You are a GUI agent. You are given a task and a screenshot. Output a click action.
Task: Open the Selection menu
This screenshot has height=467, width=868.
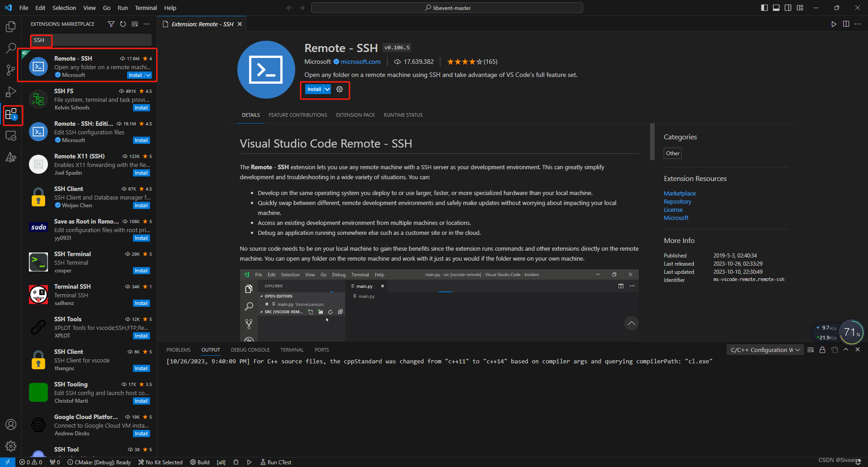coord(64,8)
